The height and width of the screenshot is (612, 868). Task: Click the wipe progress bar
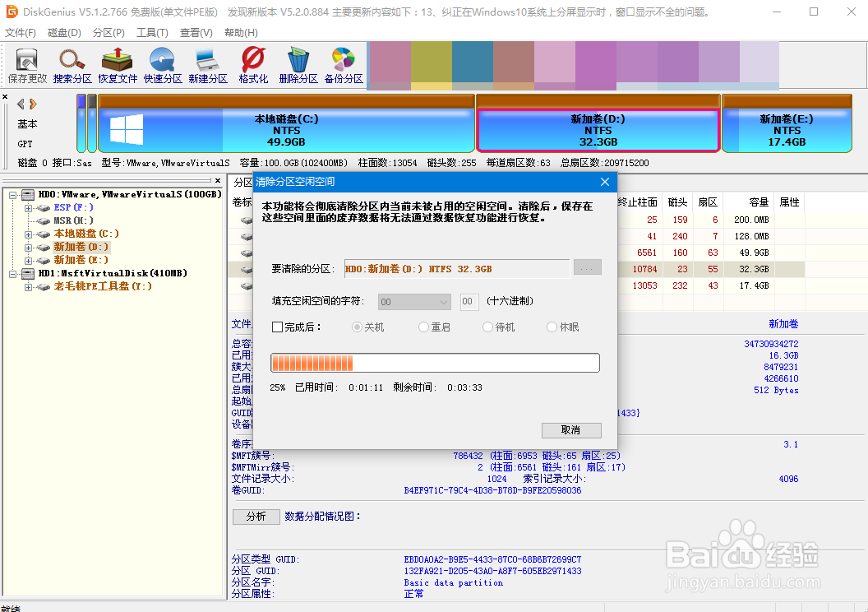pyautogui.click(x=435, y=363)
